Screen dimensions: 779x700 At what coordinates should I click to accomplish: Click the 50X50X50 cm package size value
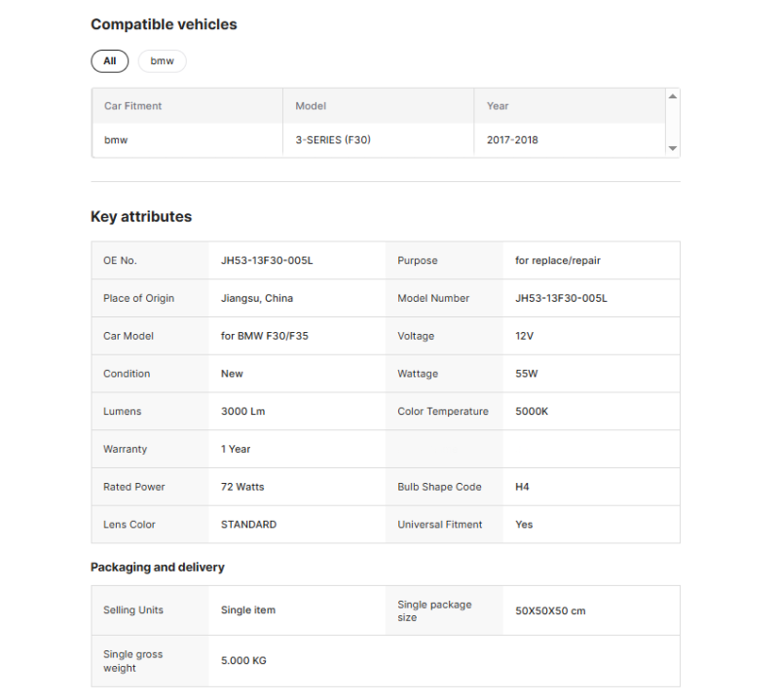(550, 610)
